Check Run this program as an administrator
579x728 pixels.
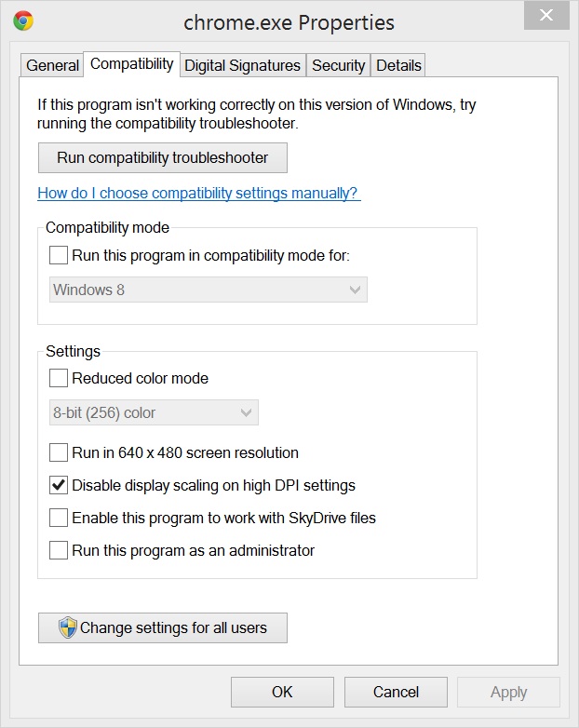pyautogui.click(x=59, y=550)
